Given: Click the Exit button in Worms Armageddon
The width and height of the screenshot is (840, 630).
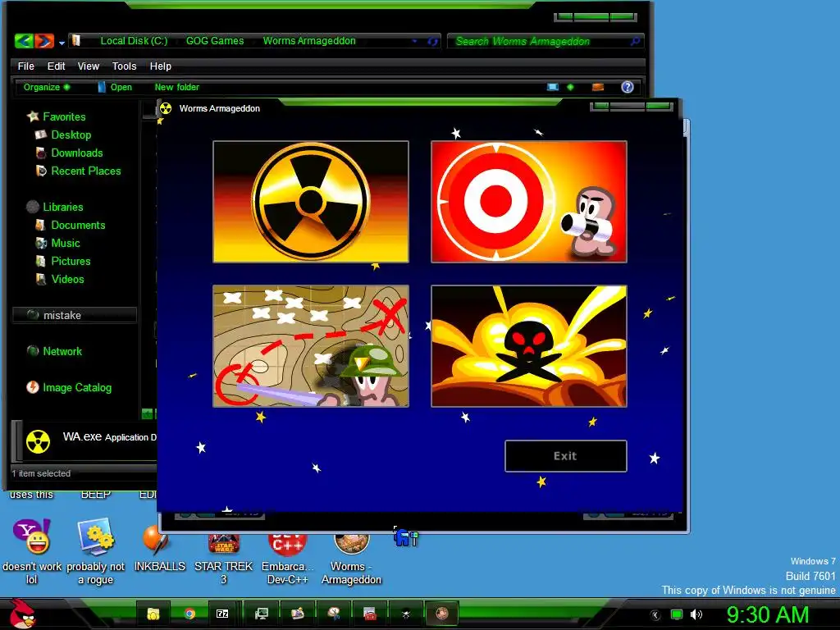Looking at the screenshot, I should coord(566,456).
